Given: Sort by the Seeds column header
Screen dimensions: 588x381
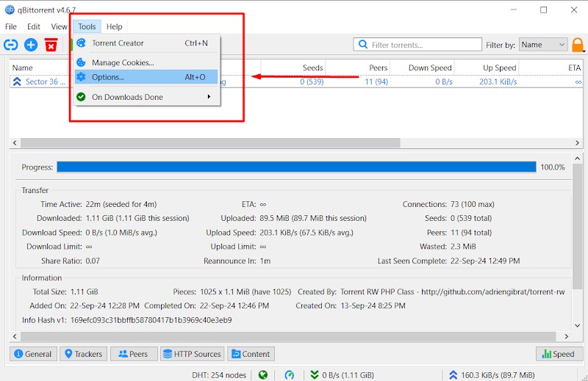Looking at the screenshot, I should click(x=293, y=68).
